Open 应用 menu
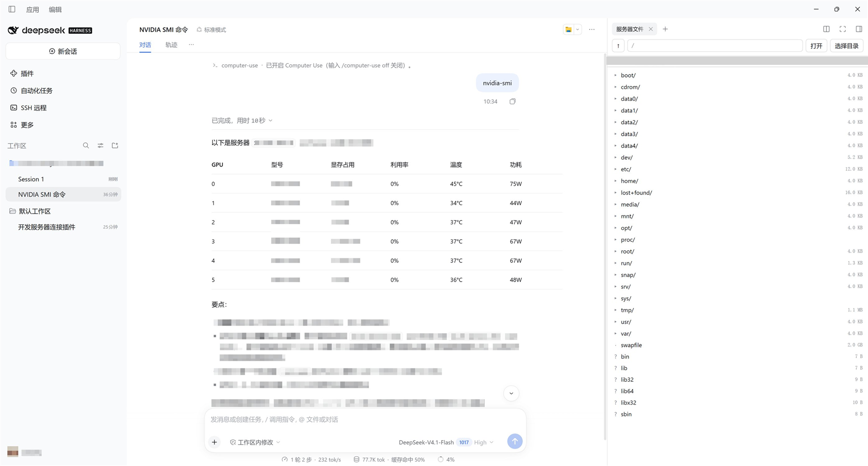 (x=32, y=9)
